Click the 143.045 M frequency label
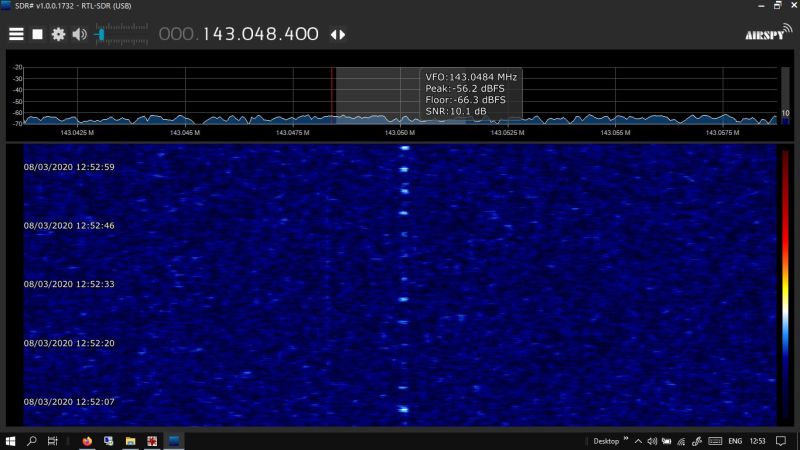Image resolution: width=800 pixels, height=450 pixels. [185, 133]
